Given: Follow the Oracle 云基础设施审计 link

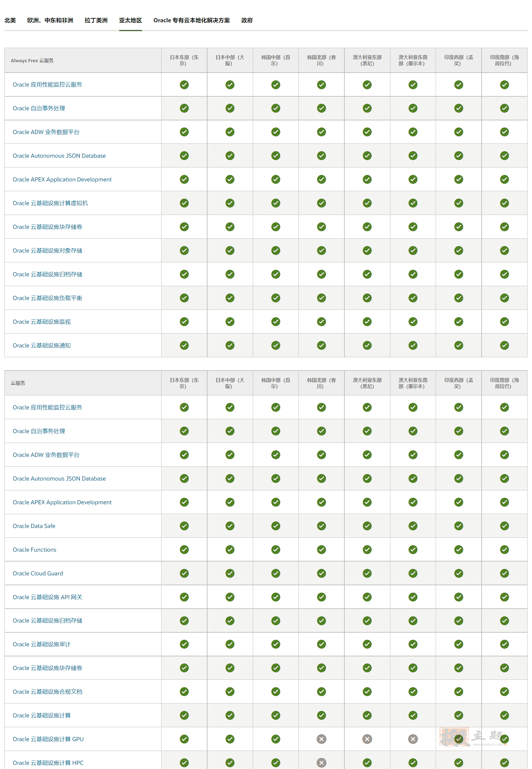Looking at the screenshot, I should [x=42, y=644].
